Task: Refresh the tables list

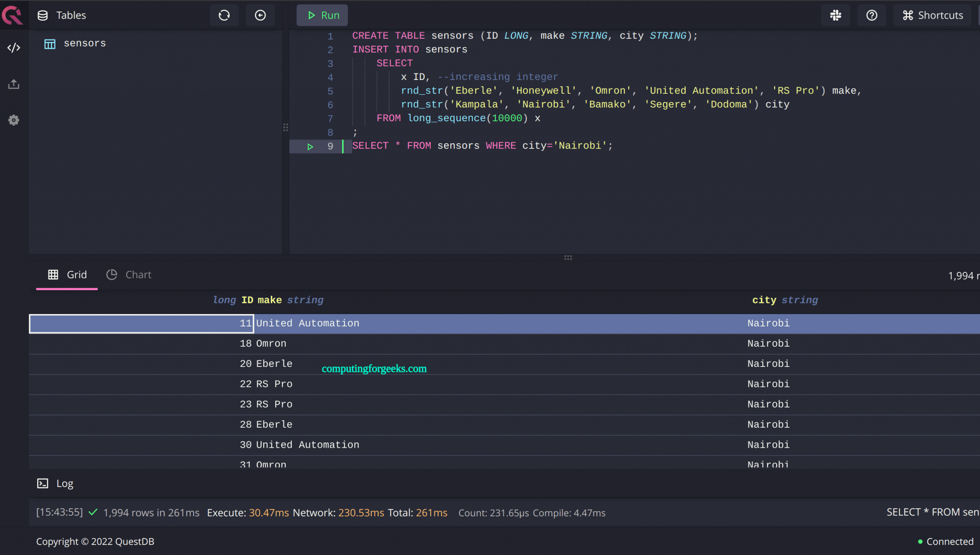Action: pyautogui.click(x=223, y=15)
